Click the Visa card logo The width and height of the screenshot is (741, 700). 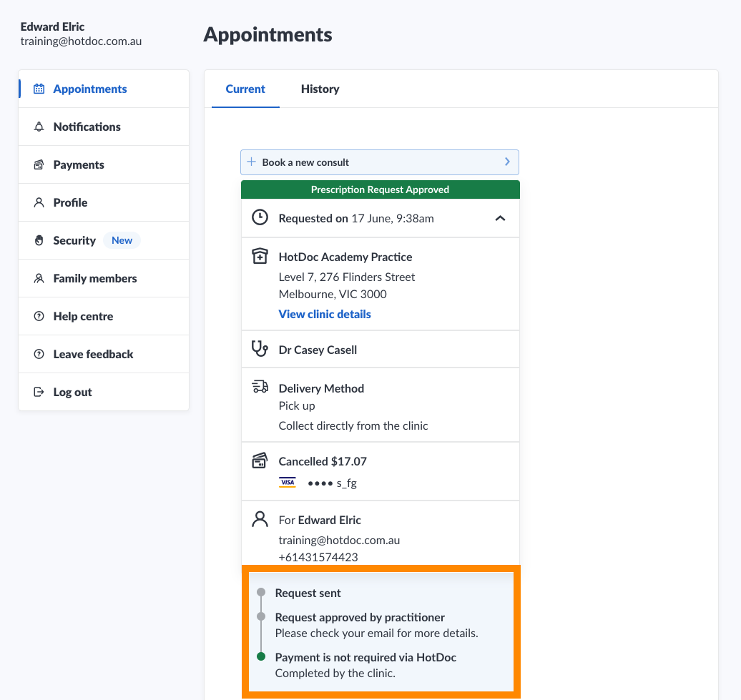[288, 482]
